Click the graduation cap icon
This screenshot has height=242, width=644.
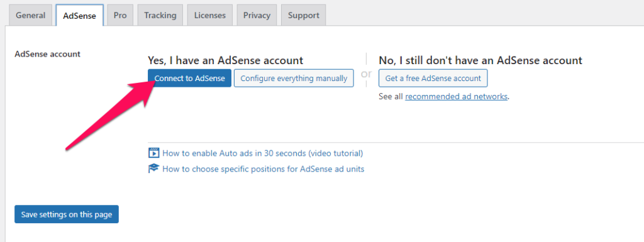(x=153, y=168)
